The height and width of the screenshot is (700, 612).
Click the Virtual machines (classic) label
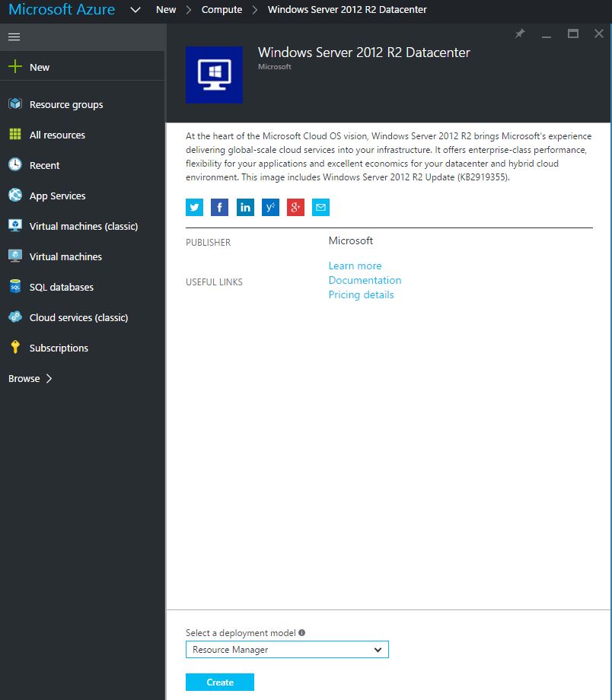[84, 226]
